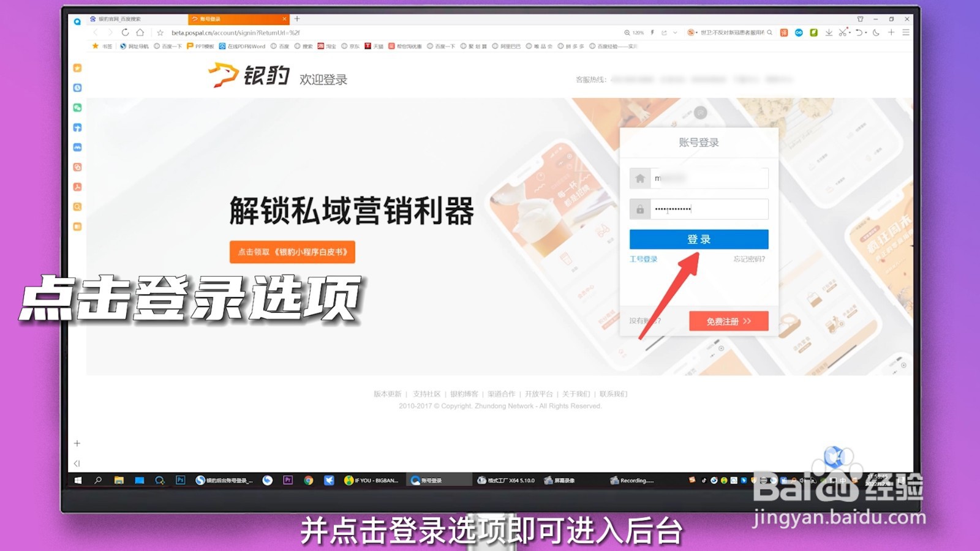The width and height of the screenshot is (980, 551).
Task: Click the blue 登录 button
Action: [x=699, y=239]
